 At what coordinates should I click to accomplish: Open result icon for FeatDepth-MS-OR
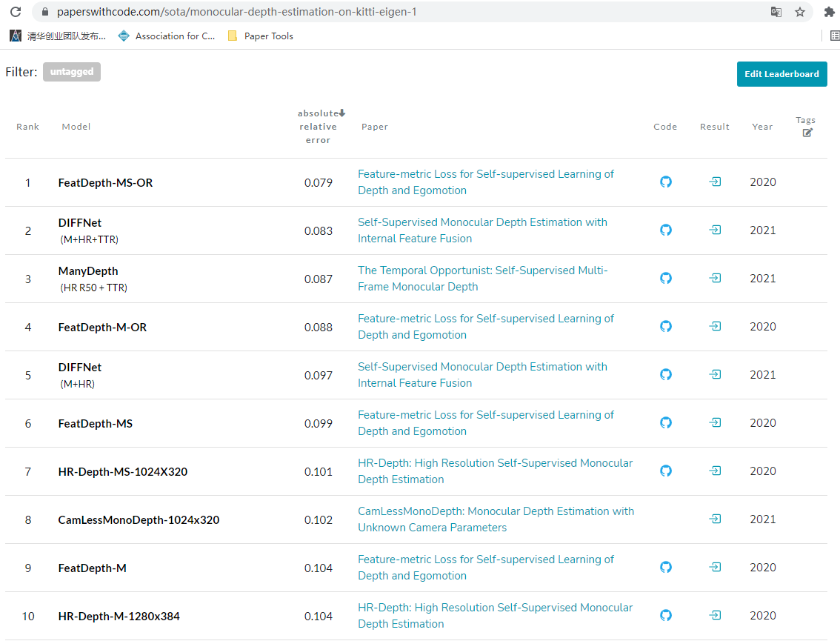pyautogui.click(x=715, y=182)
